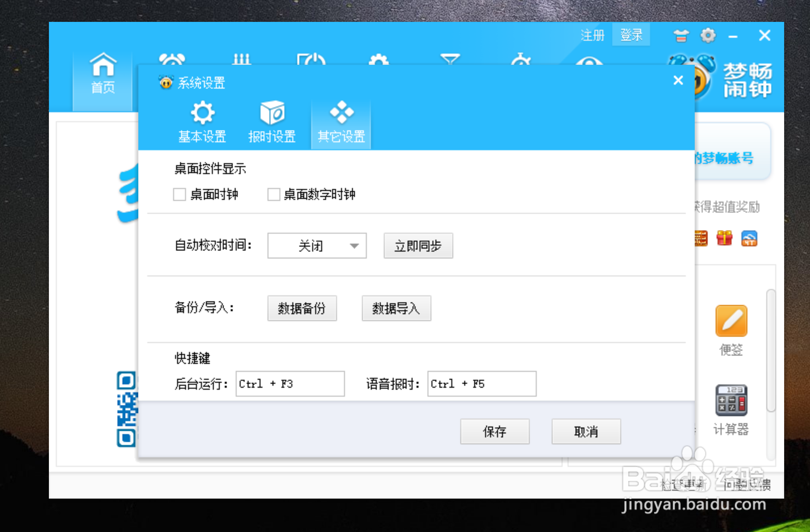The image size is (810, 532).
Task: Click the Ctrl + F3 hotkey input field
Action: coord(290,383)
